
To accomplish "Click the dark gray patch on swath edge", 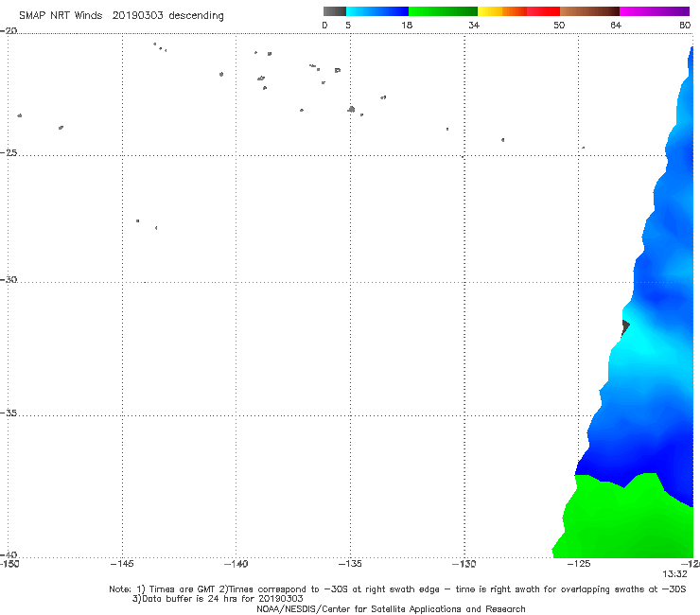I will [625, 327].
